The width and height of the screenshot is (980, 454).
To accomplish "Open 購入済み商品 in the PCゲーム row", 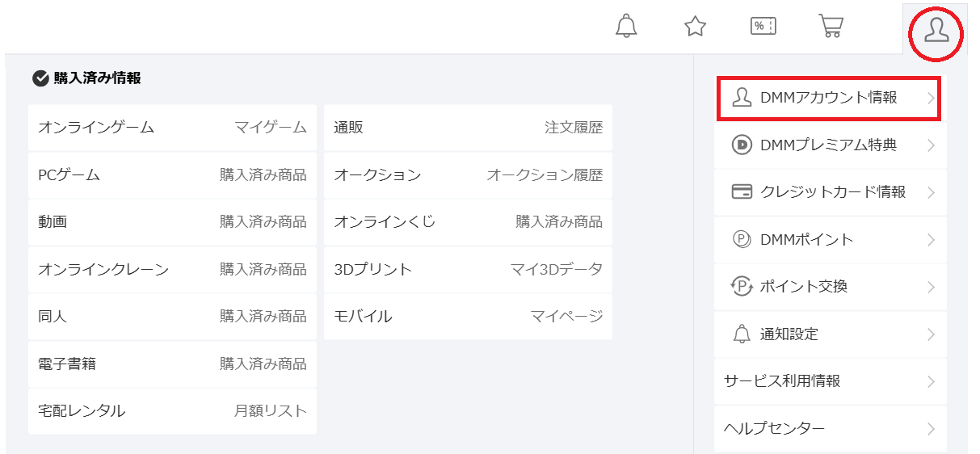I will pyautogui.click(x=263, y=174).
